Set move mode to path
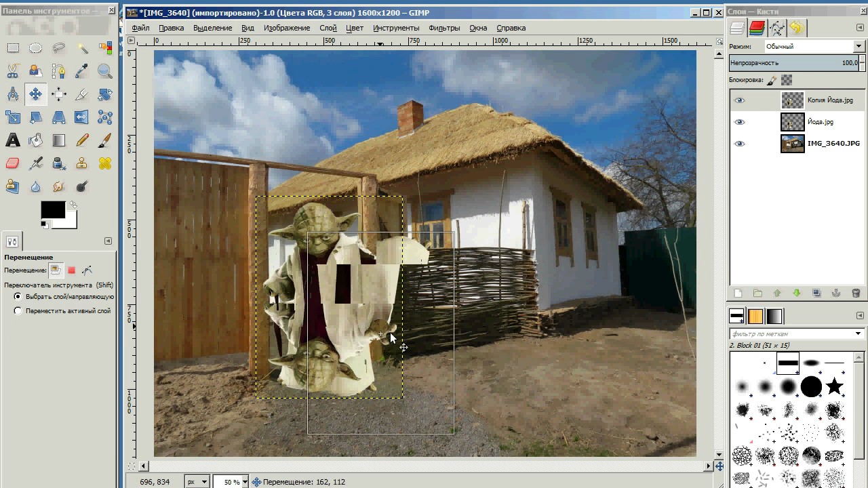Screen dimensions: 868x488 pyautogui.click(x=87, y=270)
